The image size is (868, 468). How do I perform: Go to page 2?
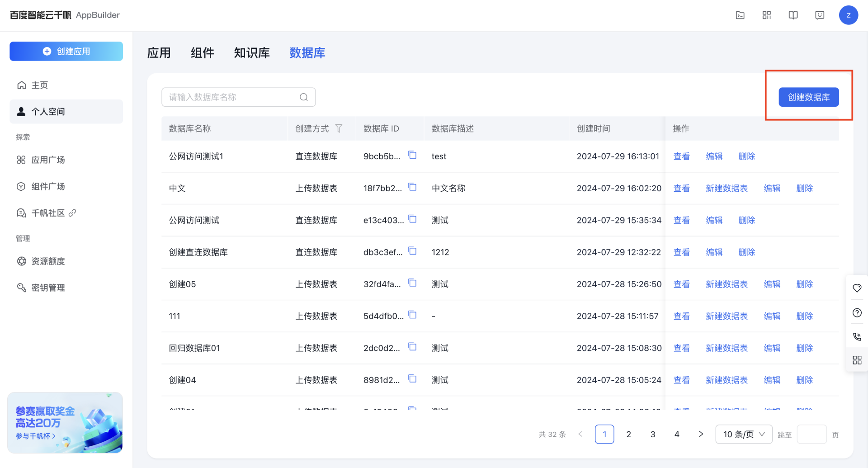[x=628, y=434]
